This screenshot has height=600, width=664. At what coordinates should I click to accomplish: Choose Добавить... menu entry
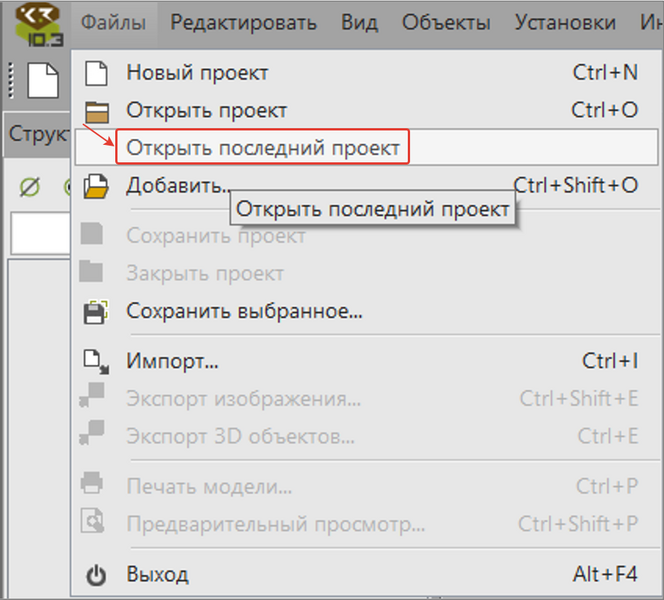pos(366,185)
